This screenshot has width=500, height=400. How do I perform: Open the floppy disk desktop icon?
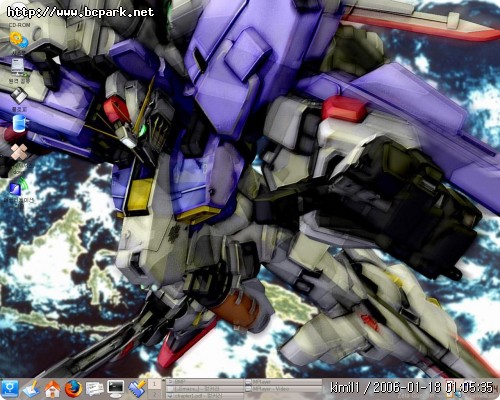pyautogui.click(x=19, y=97)
